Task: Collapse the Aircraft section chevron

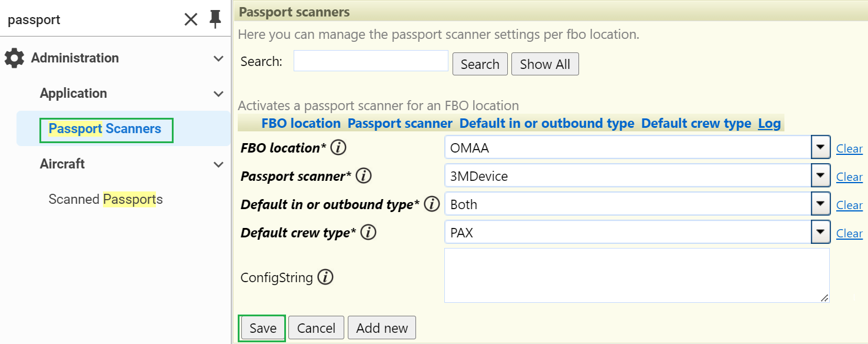Action: [218, 164]
